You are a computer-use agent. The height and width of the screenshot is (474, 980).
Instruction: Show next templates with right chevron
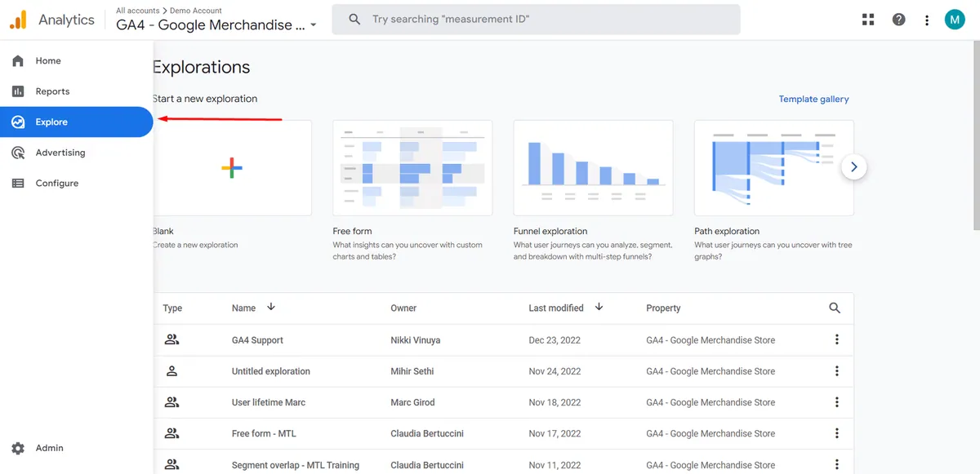[x=853, y=167]
